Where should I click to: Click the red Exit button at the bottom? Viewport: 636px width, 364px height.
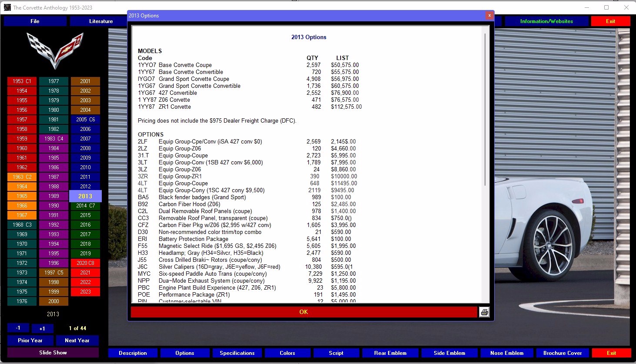pos(611,353)
